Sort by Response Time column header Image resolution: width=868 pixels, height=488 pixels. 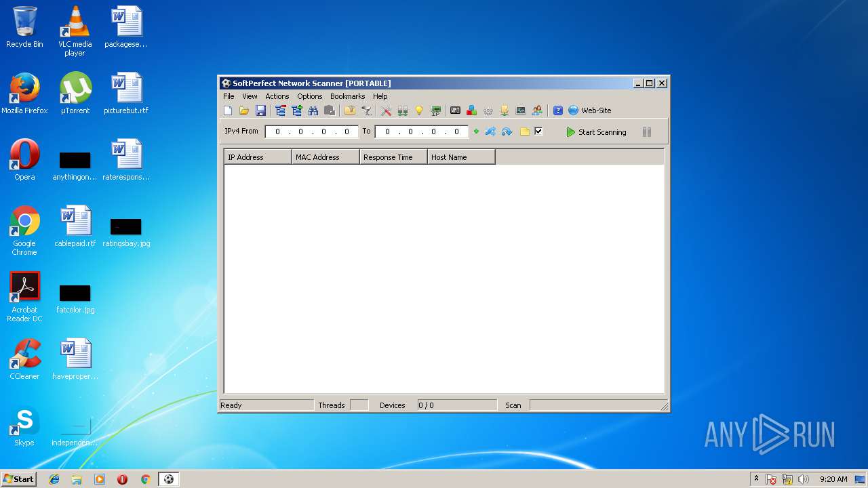tap(394, 157)
